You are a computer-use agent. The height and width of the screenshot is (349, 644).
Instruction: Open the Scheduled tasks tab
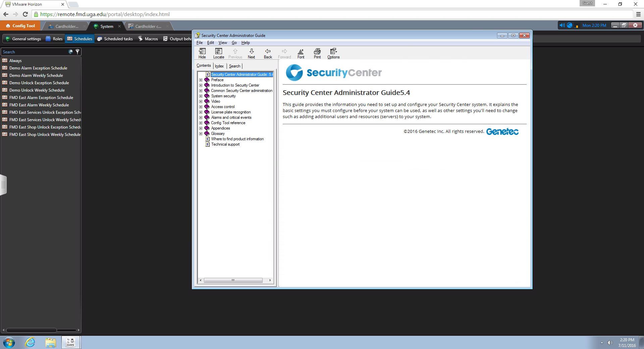pyautogui.click(x=115, y=39)
